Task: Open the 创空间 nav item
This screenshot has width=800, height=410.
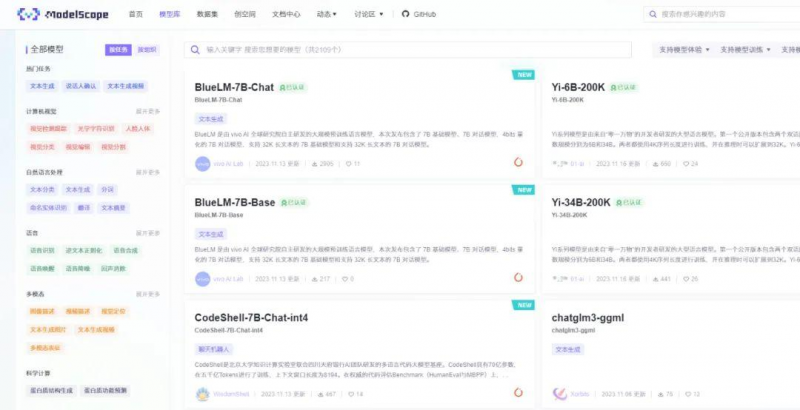Action: (245, 14)
